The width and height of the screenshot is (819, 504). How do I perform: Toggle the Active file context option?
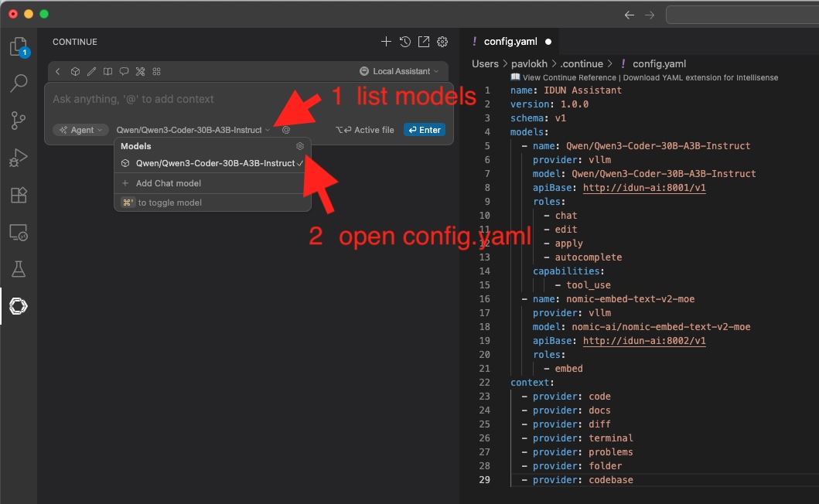[365, 130]
